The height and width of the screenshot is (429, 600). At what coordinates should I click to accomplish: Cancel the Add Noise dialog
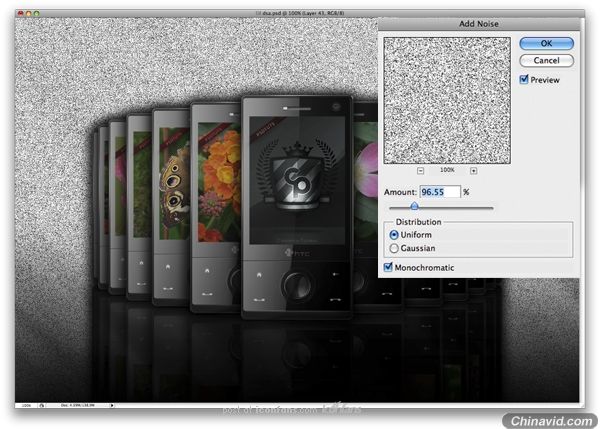546,60
